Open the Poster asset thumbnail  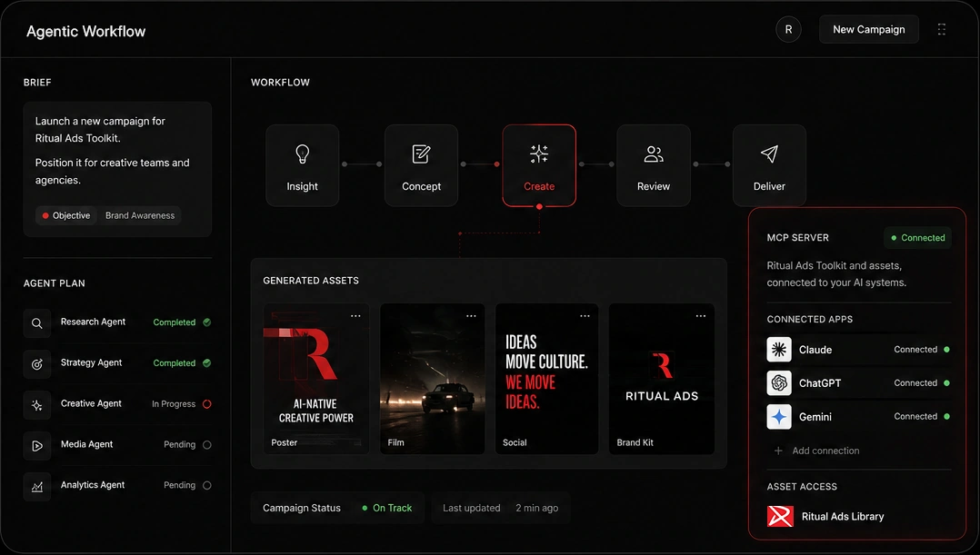316,379
